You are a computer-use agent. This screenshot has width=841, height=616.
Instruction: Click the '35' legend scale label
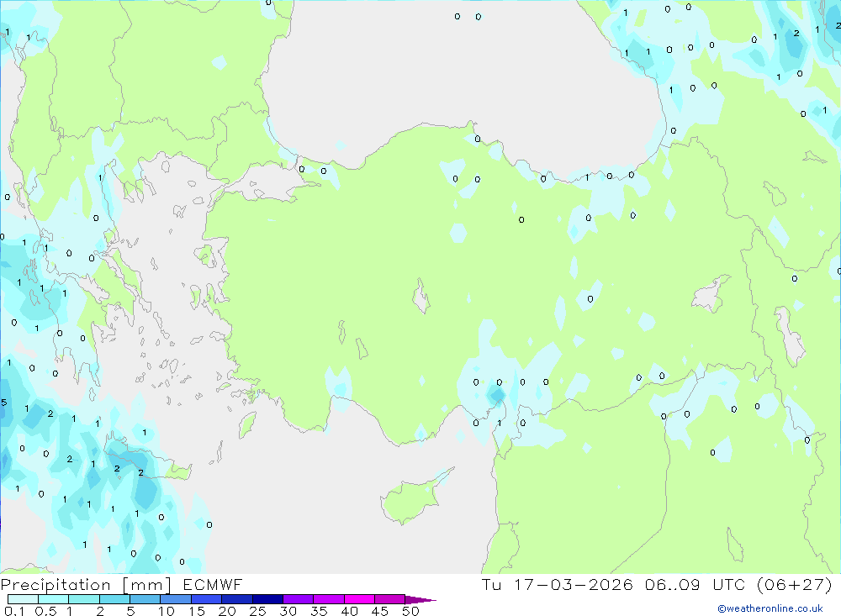(x=319, y=611)
